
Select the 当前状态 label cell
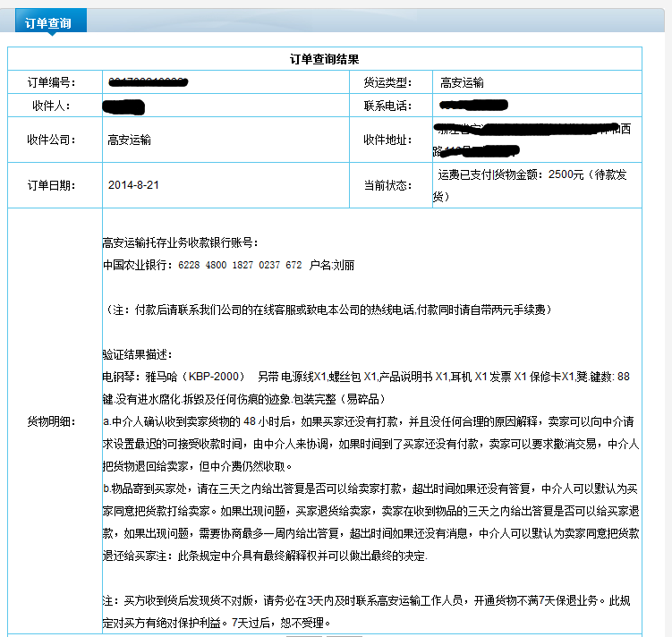coord(387,185)
